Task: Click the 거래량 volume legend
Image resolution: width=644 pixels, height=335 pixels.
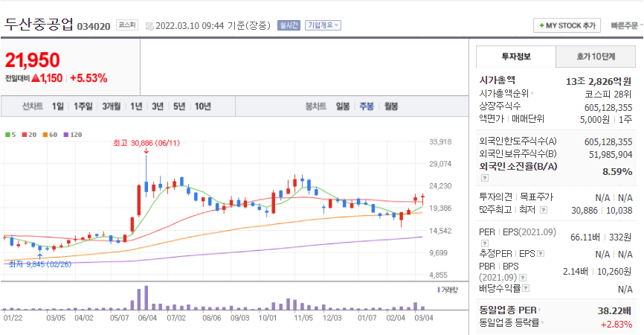Action: pos(447,290)
